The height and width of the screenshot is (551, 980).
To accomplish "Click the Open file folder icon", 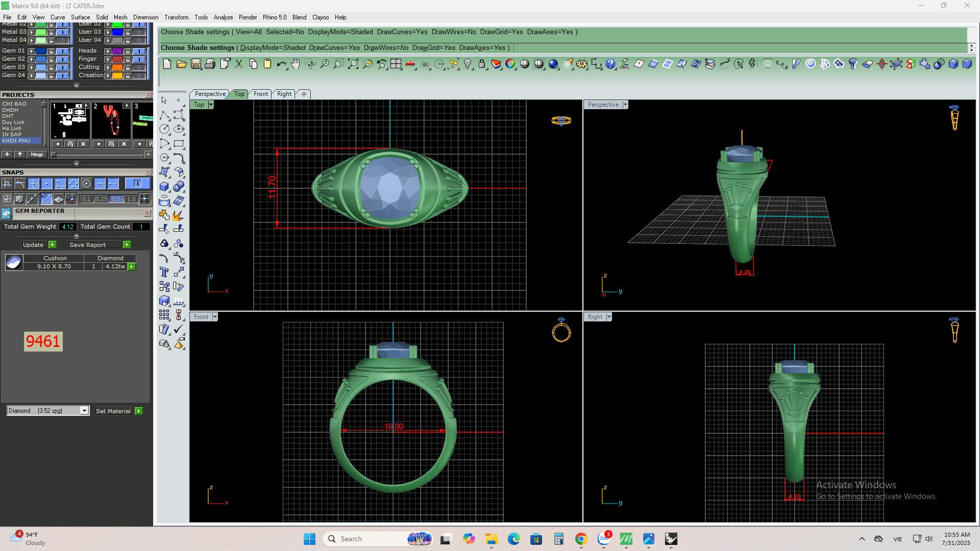I will [x=181, y=64].
